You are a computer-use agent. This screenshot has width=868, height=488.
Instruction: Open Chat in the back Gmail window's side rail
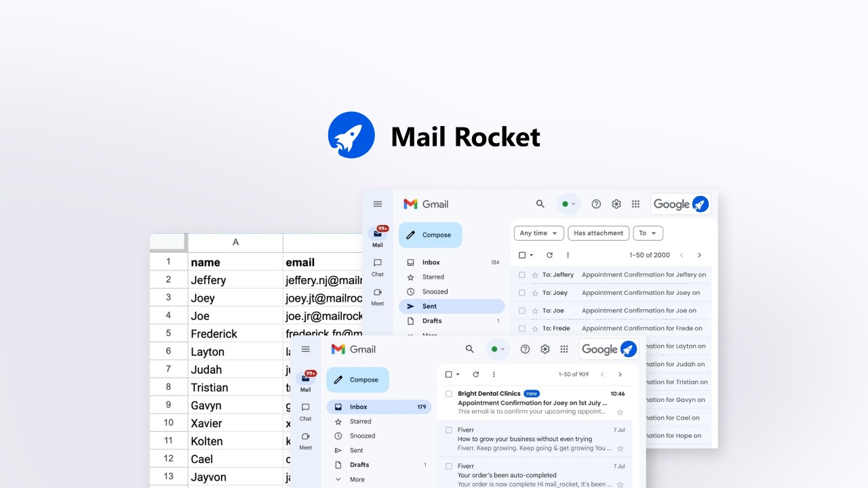tap(378, 267)
